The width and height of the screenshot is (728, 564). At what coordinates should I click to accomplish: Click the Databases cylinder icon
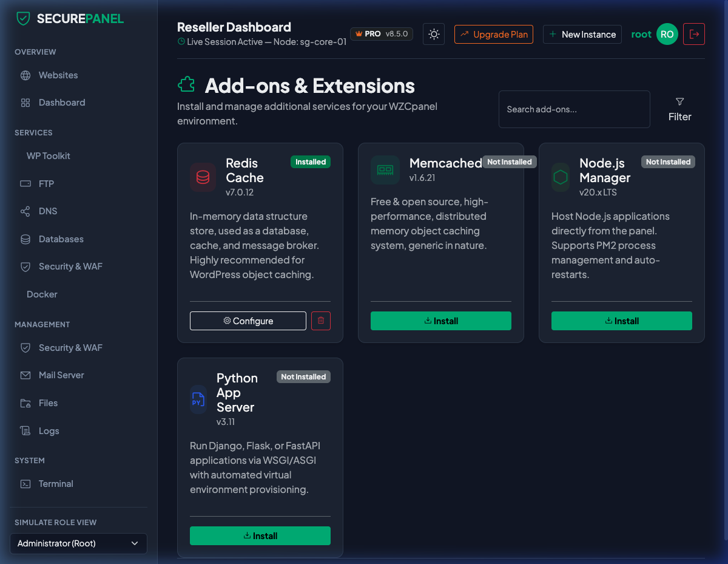(x=25, y=239)
